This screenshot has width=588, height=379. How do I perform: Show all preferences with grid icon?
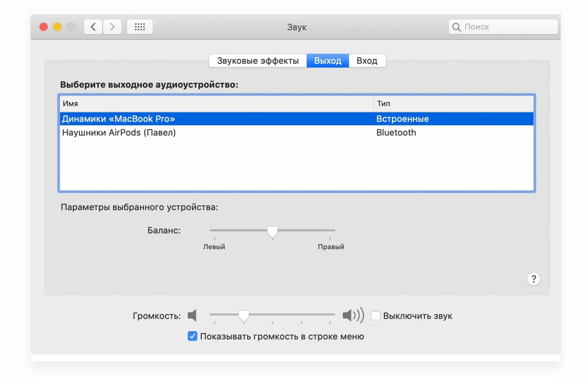click(140, 27)
